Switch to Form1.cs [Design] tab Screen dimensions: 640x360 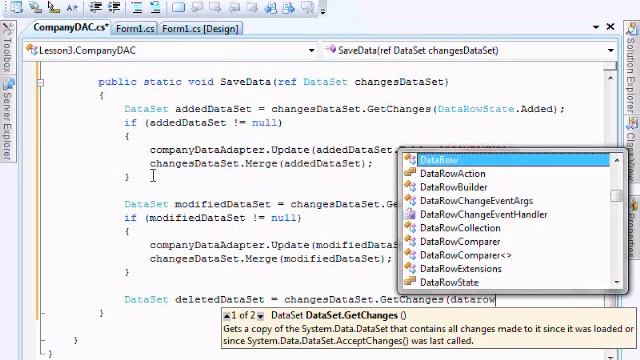(x=200, y=29)
